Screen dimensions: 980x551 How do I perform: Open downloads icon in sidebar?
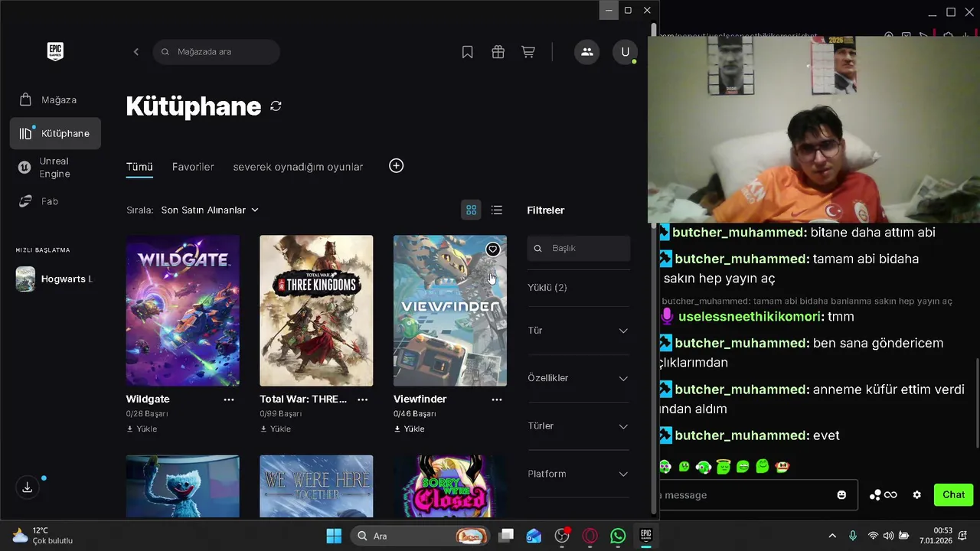[27, 487]
